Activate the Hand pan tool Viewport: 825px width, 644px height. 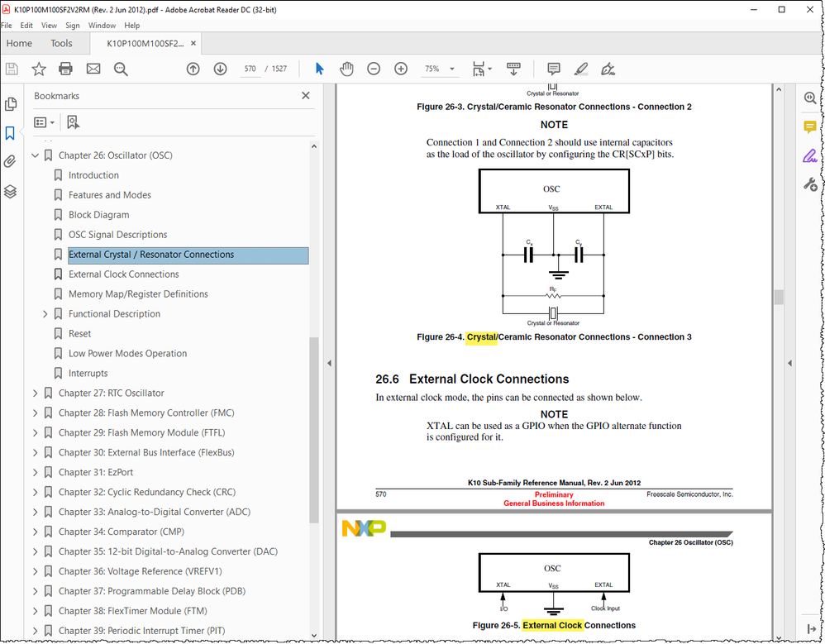click(346, 69)
